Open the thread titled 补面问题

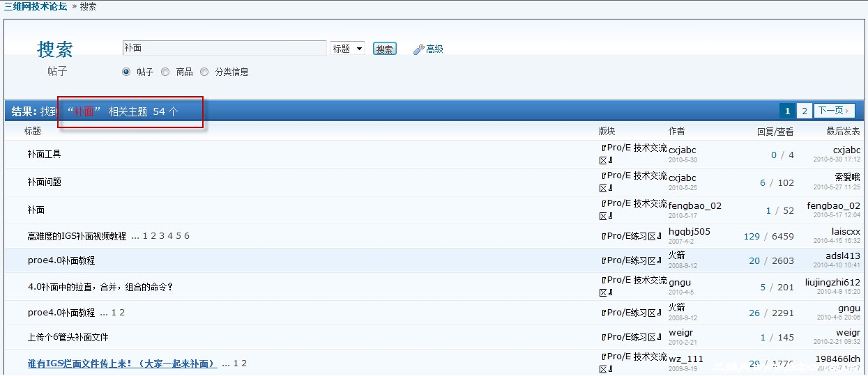(44, 182)
